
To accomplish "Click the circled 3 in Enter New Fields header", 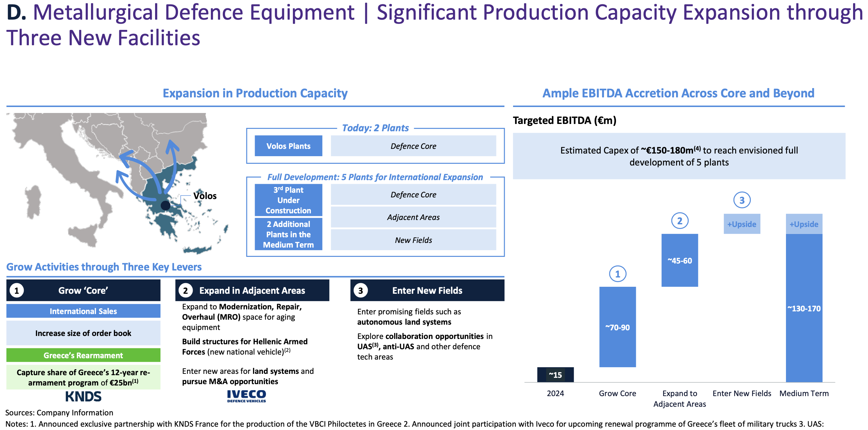I will (361, 290).
